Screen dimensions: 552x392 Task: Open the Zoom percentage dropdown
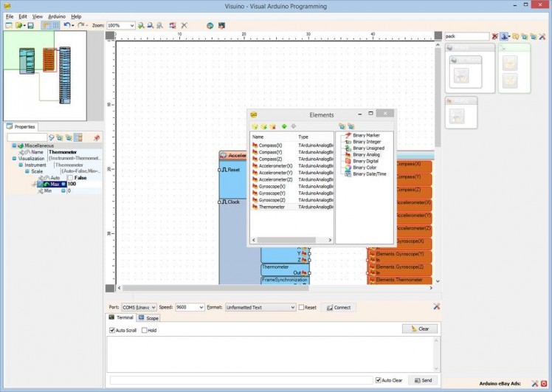pyautogui.click(x=132, y=25)
